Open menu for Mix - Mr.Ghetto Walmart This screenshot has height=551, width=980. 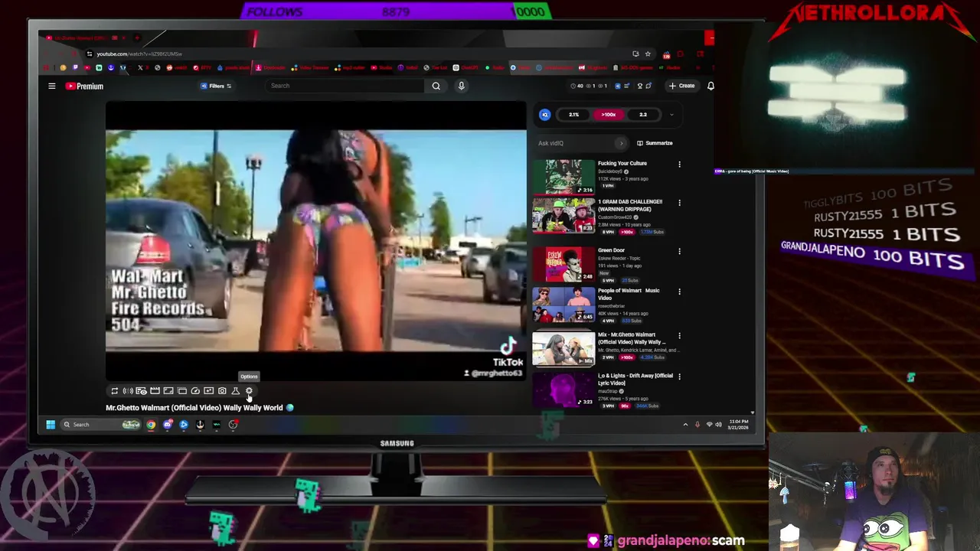click(679, 335)
